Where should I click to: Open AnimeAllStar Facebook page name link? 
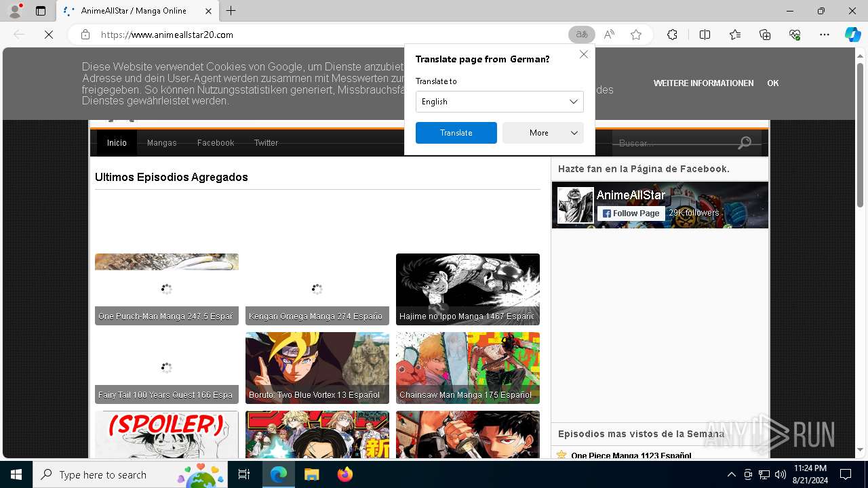(x=631, y=195)
